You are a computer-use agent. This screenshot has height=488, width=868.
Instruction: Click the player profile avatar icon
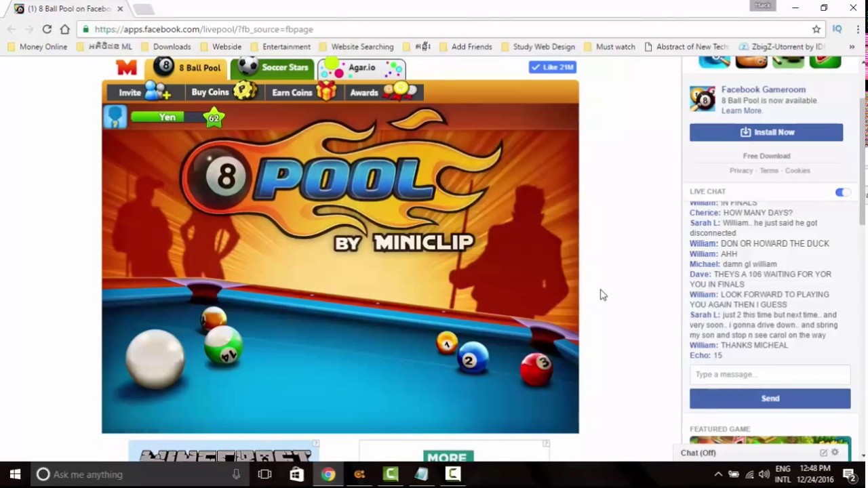[x=115, y=117]
